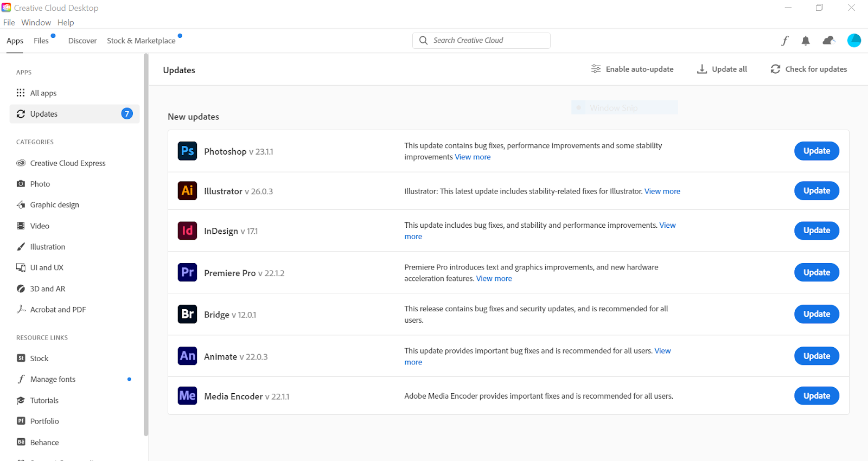Click the Updates count badge 7
The height and width of the screenshot is (461, 868).
126,114
